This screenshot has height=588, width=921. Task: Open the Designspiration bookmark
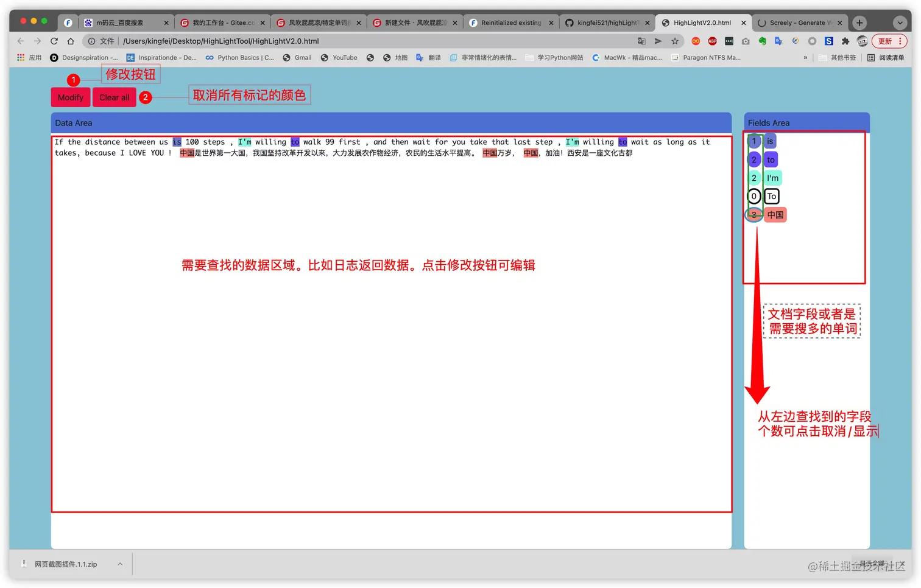click(84, 58)
